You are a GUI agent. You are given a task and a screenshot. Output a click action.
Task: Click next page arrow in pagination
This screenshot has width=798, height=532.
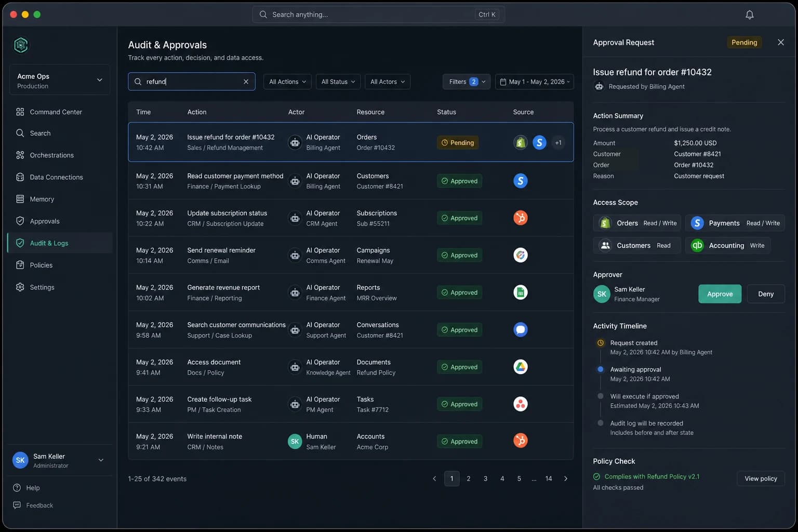coord(566,478)
